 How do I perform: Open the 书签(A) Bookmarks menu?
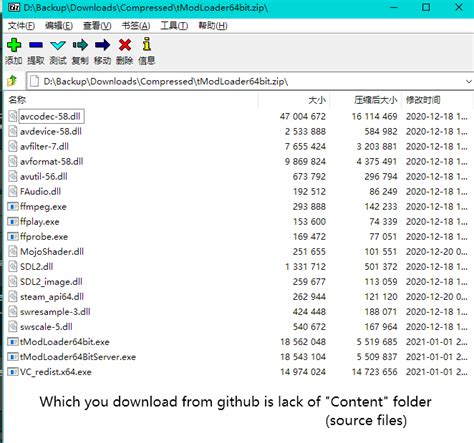point(136,26)
